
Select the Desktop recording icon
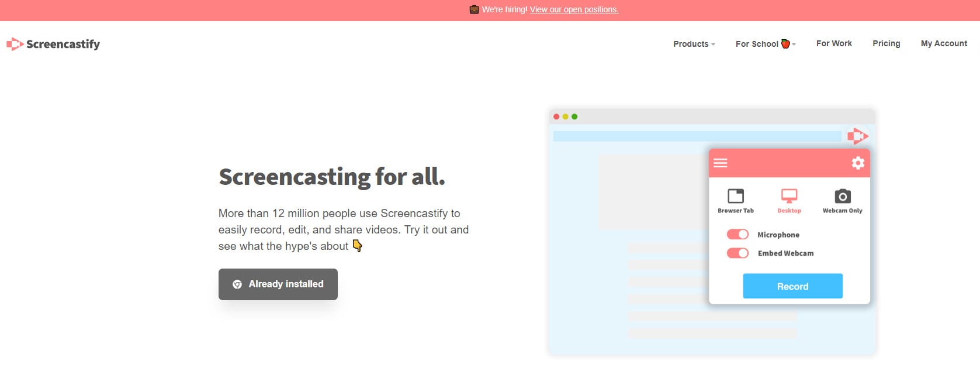[x=789, y=196]
